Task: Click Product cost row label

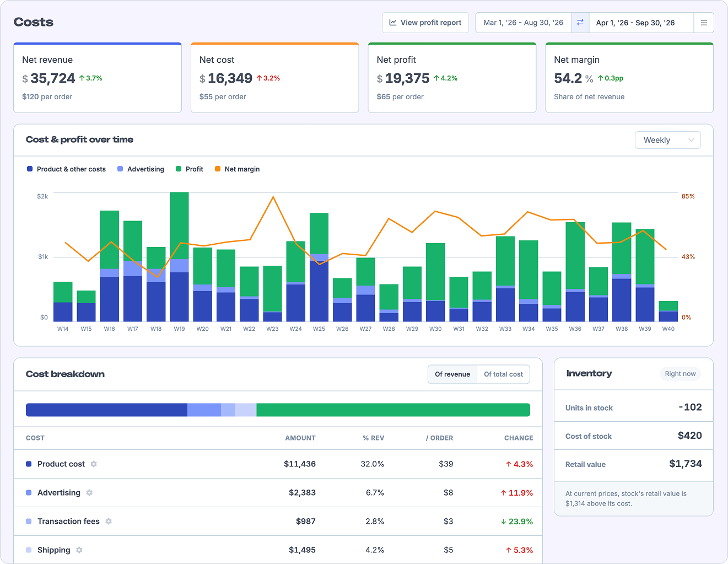Action: click(x=61, y=464)
